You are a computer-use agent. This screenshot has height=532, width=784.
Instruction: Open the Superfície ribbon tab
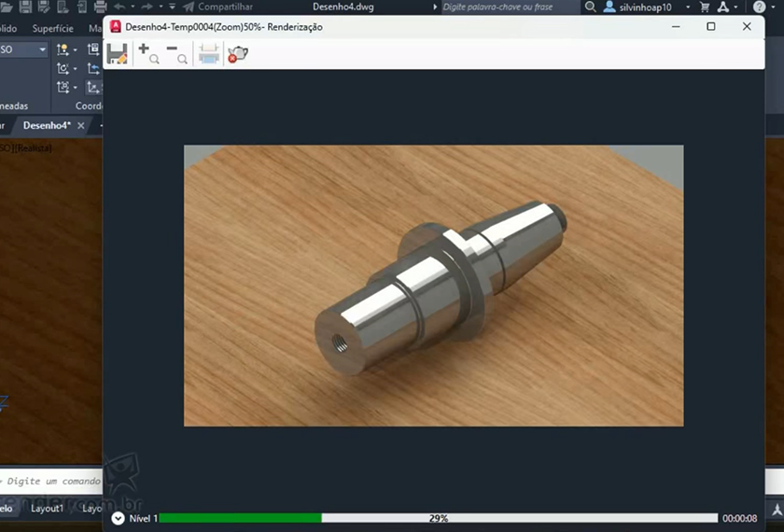pyautogui.click(x=52, y=28)
